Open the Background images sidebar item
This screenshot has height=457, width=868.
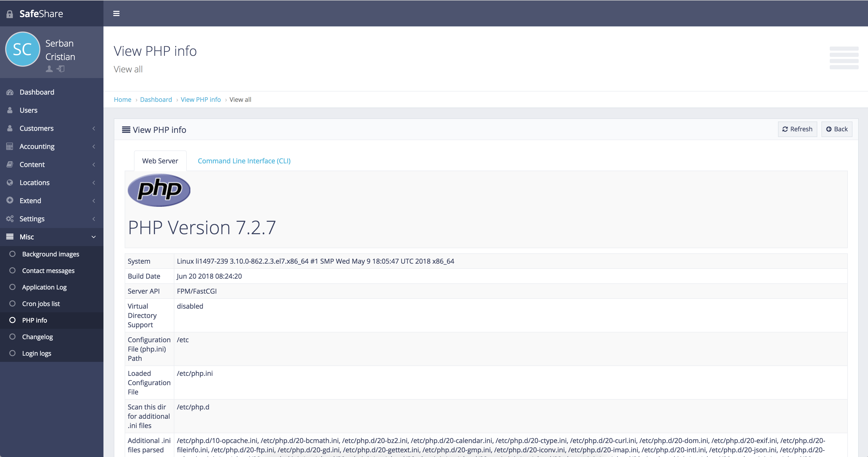[51, 254]
